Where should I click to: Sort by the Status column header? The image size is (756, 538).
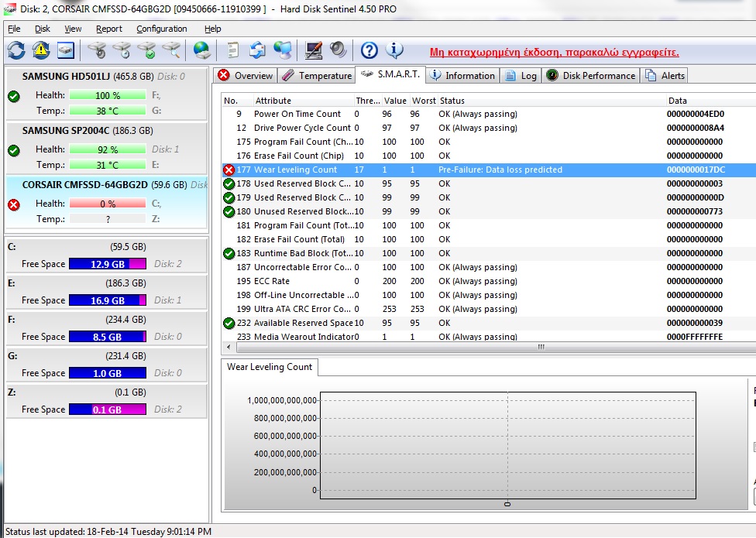click(x=552, y=101)
